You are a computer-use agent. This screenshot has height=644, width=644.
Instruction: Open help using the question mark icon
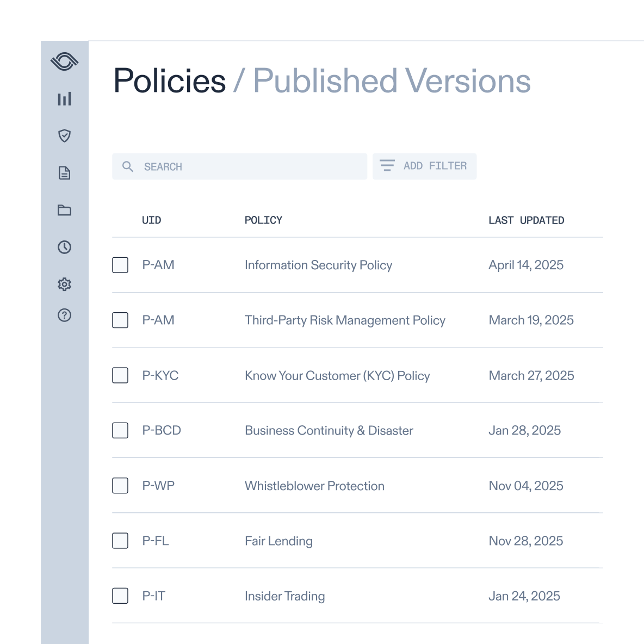65,315
